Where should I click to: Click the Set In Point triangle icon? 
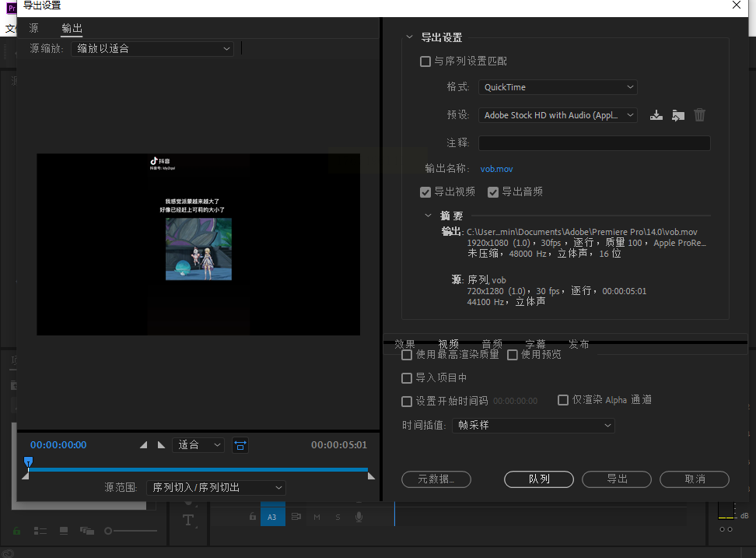[143, 445]
